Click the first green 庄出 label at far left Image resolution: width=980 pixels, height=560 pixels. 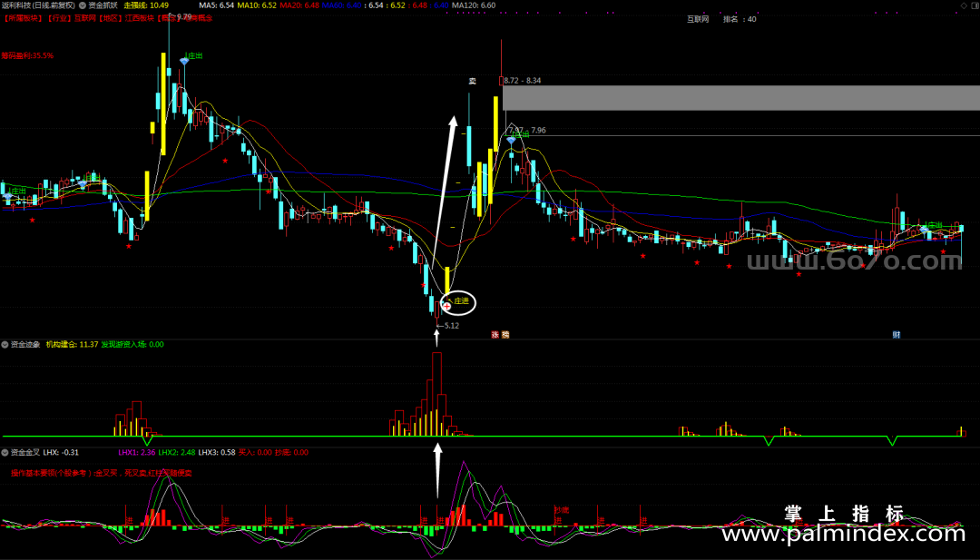click(x=19, y=191)
